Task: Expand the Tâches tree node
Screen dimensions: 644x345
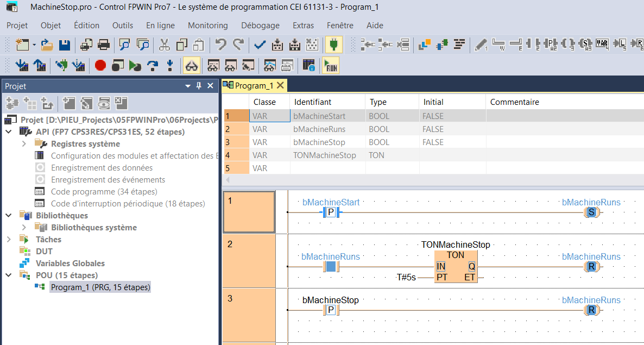Action: click(9, 239)
